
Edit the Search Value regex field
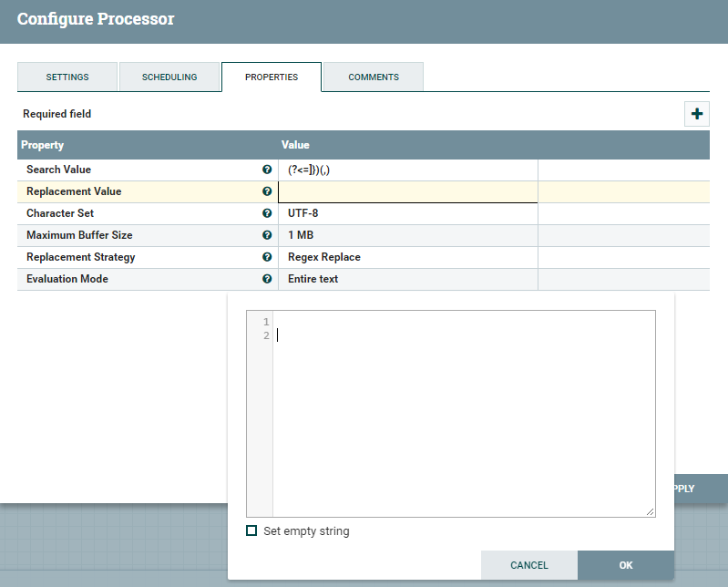[x=407, y=170]
